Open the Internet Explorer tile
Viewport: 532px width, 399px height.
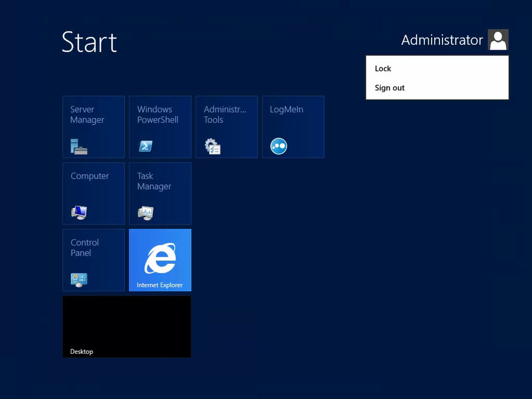tap(160, 259)
